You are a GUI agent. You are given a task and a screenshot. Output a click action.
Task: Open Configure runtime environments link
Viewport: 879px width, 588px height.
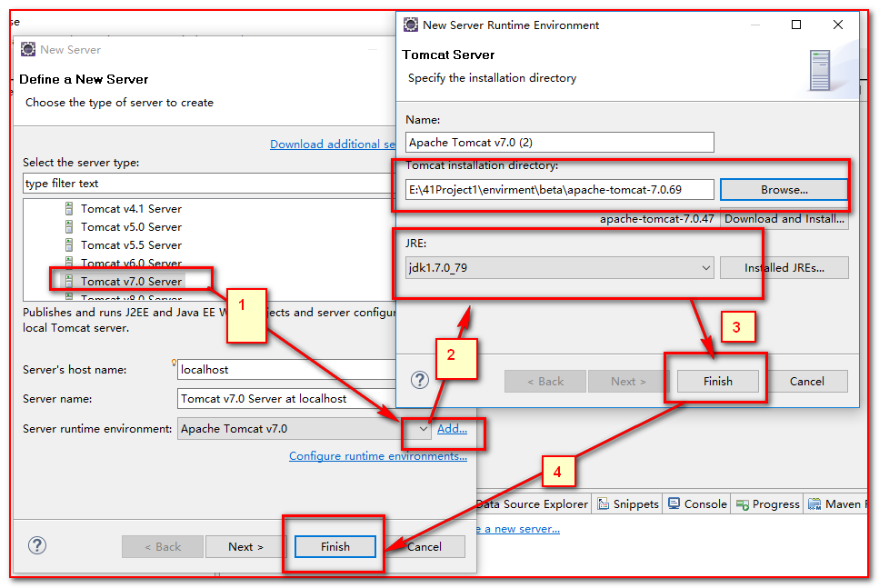(x=378, y=455)
